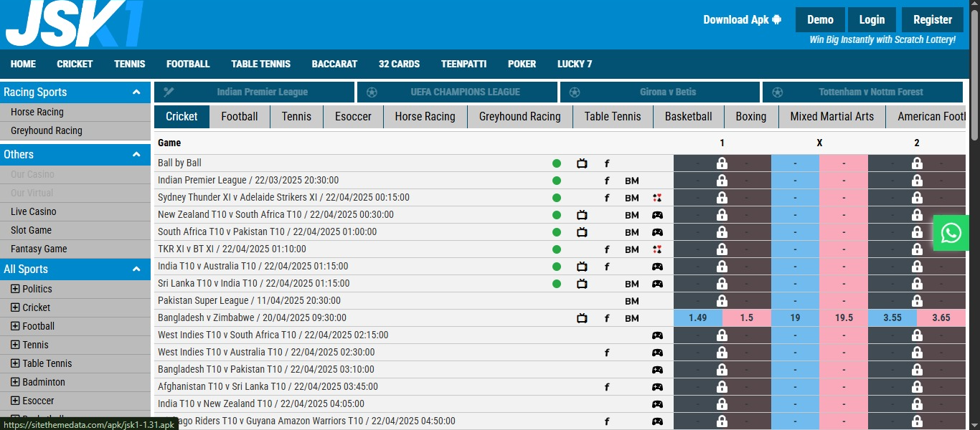The height and width of the screenshot is (430, 980).
Task: Click the Download Apk link
Action: [x=742, y=19]
